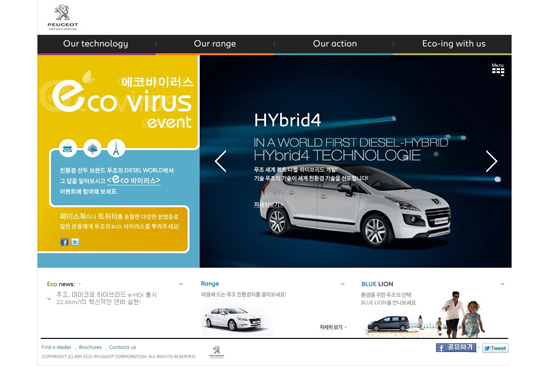This screenshot has width=550, height=366.
Task: Open the Our range menu
Action: pyautogui.click(x=215, y=44)
